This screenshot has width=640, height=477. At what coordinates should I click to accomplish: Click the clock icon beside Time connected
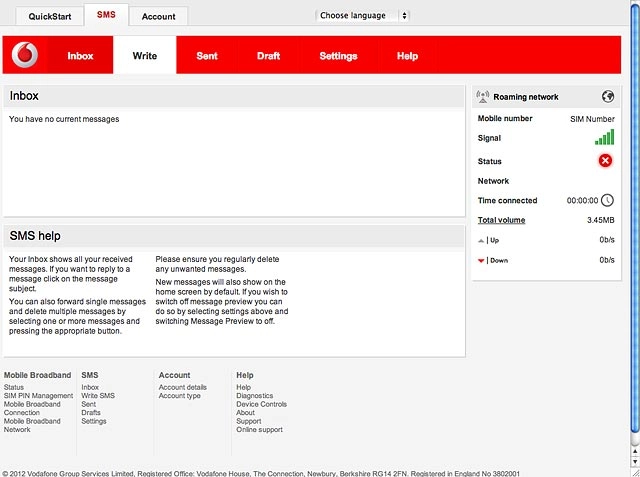(607, 200)
